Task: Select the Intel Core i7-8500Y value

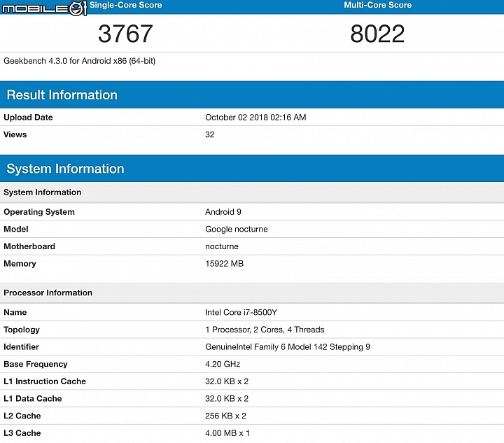Action: pyautogui.click(x=241, y=312)
